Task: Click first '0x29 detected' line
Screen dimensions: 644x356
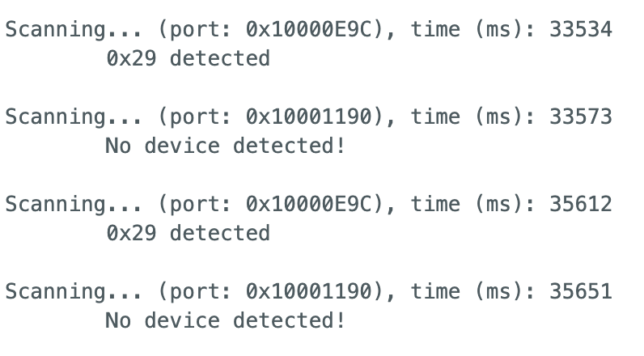Action: tap(189, 58)
